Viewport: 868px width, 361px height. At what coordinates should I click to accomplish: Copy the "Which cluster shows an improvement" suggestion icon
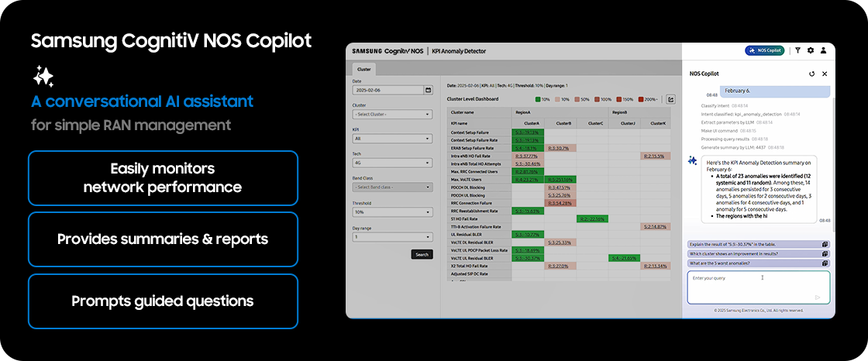point(825,253)
